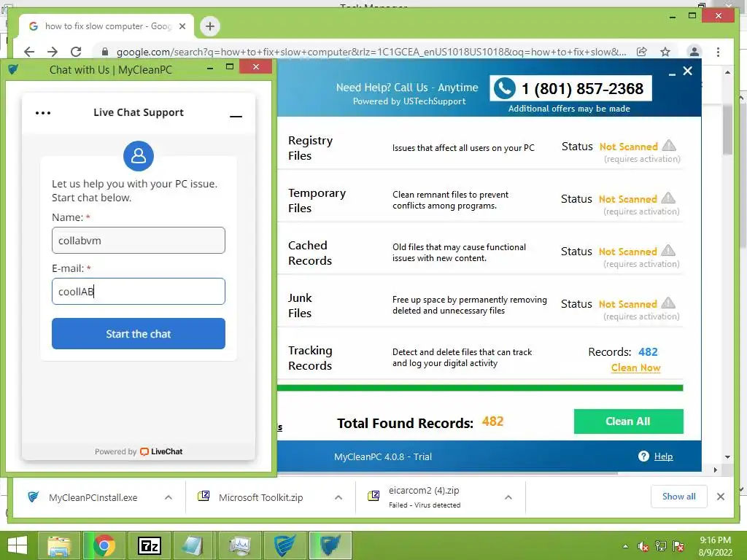Click Cached Records warning triangle icon

(x=668, y=250)
